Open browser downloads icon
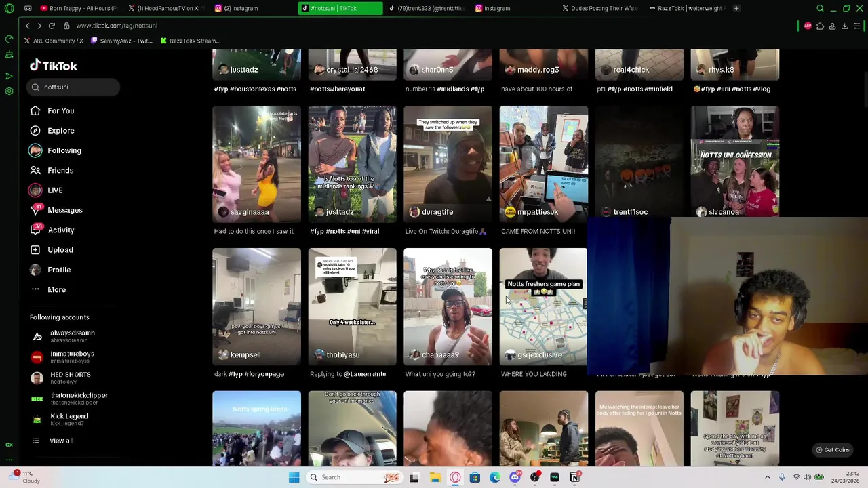Image resolution: width=868 pixels, height=488 pixels. pyautogui.click(x=844, y=26)
